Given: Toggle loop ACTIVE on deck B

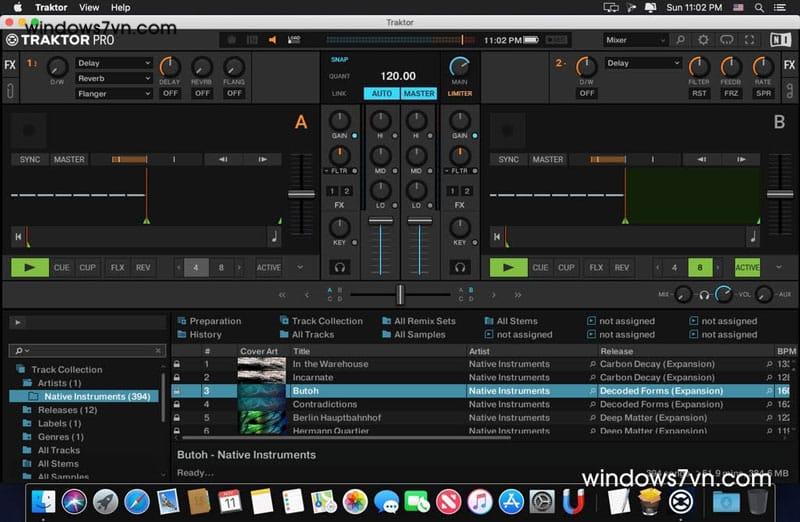Looking at the screenshot, I should coord(747,267).
